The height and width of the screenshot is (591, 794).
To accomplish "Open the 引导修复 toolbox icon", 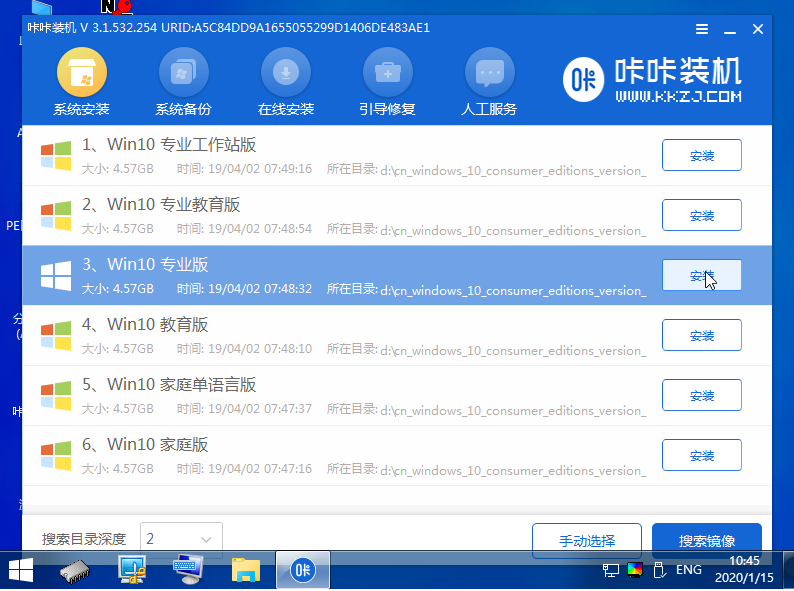I will point(388,72).
